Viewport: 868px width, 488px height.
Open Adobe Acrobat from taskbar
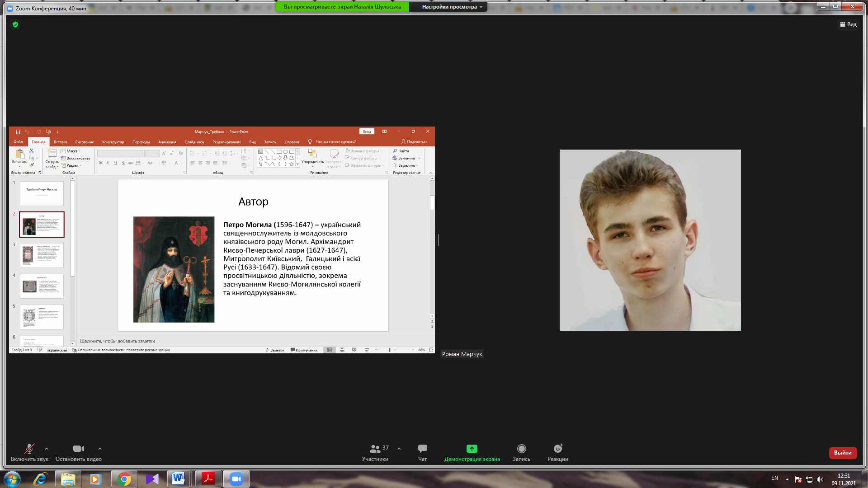208,479
